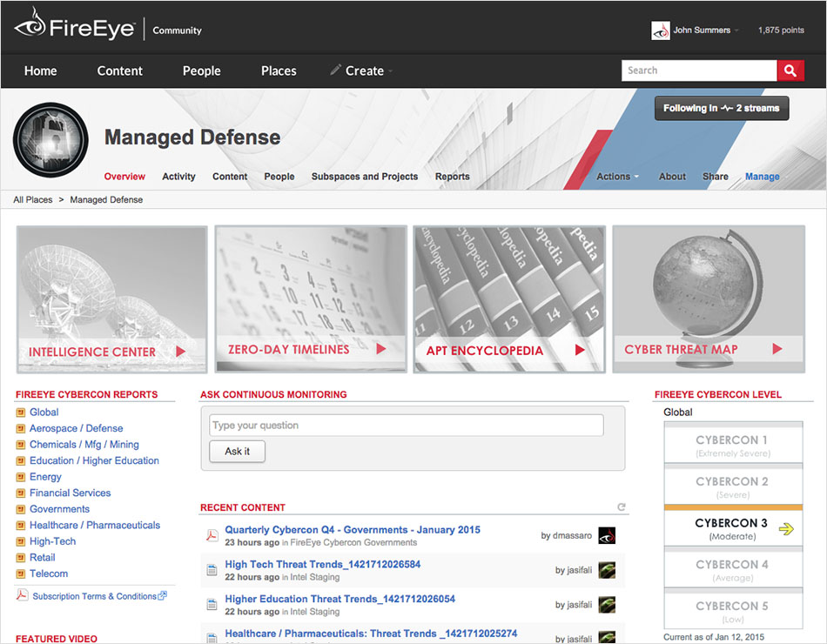Viewport: 827px width, 644px height.
Task: Switch to the Activity tab
Action: pos(178,177)
